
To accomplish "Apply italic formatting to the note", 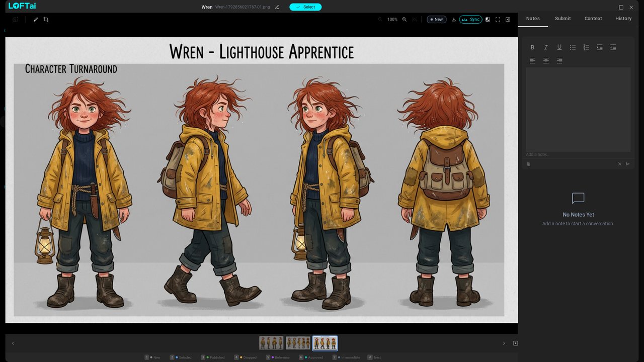I will 546,47.
